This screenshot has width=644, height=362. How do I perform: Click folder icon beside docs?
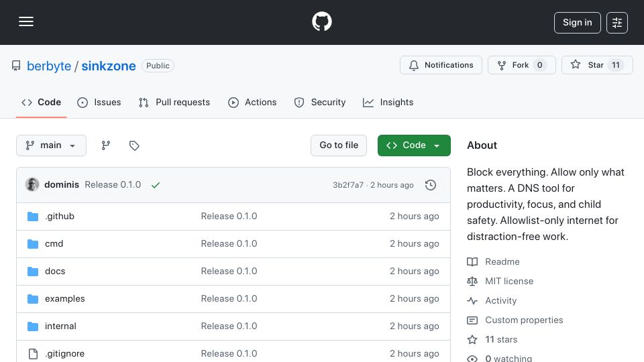pos(33,271)
